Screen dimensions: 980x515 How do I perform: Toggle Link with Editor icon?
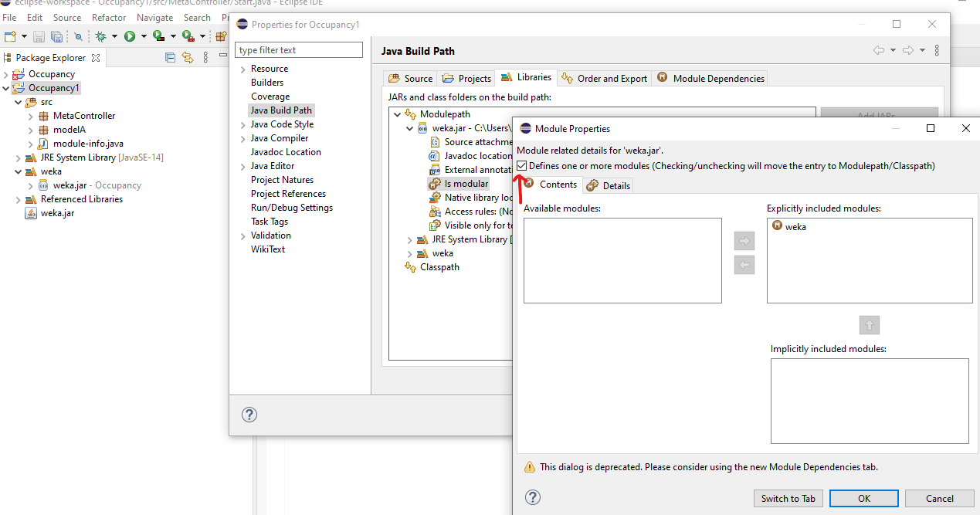pyautogui.click(x=187, y=57)
